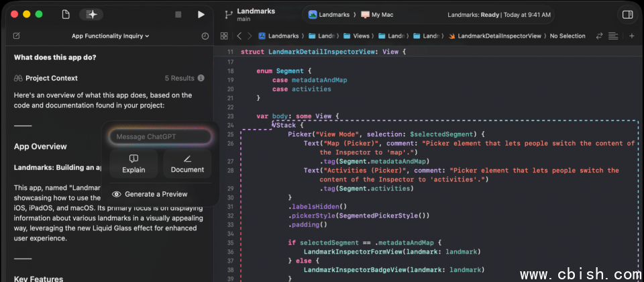Click line number 11 in the gutter
Viewport: 644px width, 282px height.
click(x=230, y=52)
